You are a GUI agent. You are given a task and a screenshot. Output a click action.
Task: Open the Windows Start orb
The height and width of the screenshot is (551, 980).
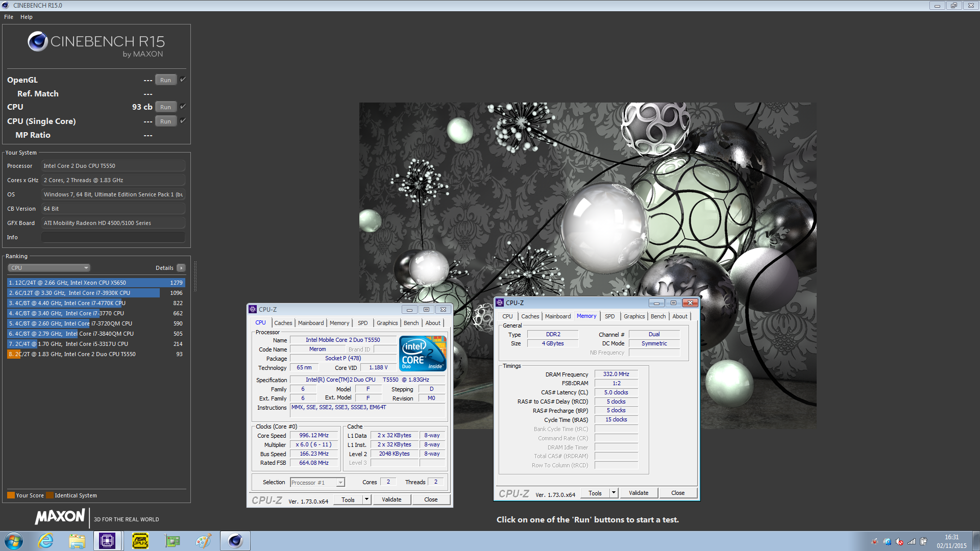14,541
